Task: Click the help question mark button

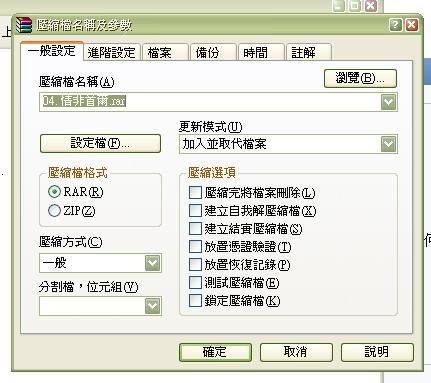Action: pyautogui.click(x=395, y=25)
